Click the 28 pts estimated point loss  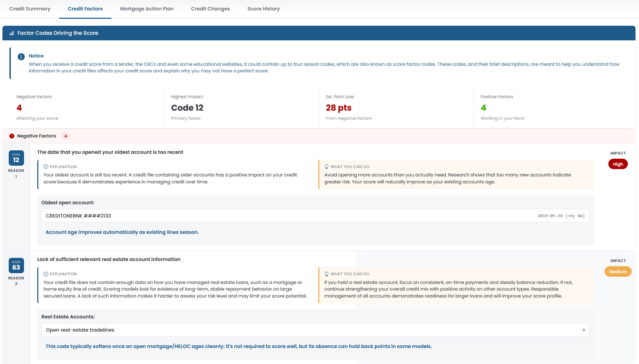pyautogui.click(x=338, y=108)
